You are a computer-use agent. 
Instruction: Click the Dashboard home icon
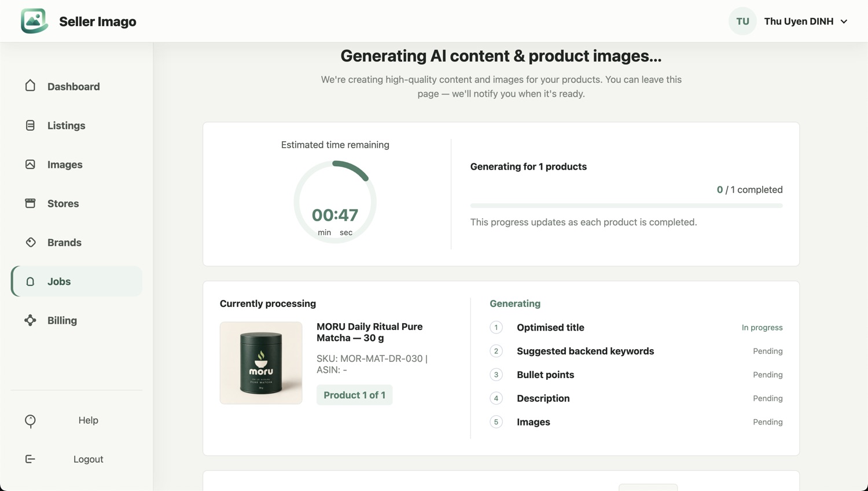pyautogui.click(x=30, y=86)
